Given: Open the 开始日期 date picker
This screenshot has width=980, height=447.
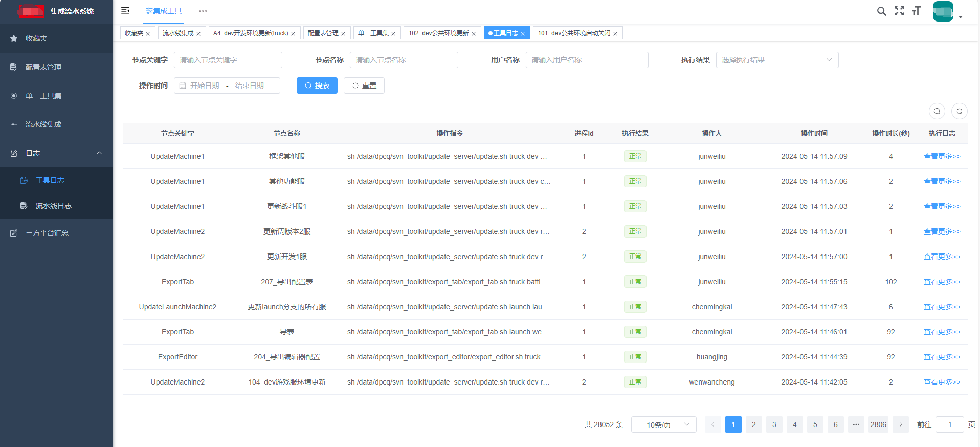Looking at the screenshot, I should [x=205, y=86].
